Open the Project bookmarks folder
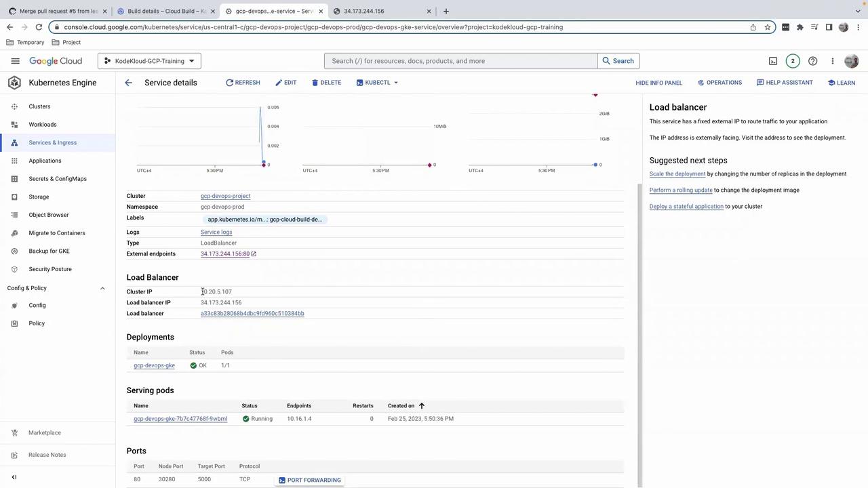Image resolution: width=868 pixels, height=488 pixels. (66, 42)
